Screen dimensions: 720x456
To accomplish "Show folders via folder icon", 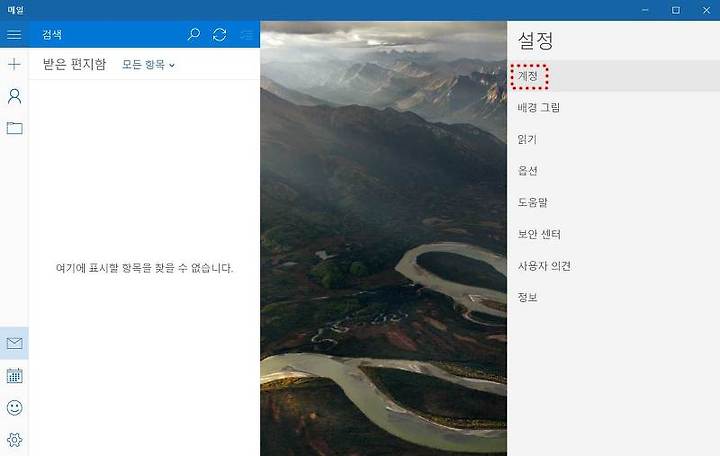I will click(x=14, y=128).
